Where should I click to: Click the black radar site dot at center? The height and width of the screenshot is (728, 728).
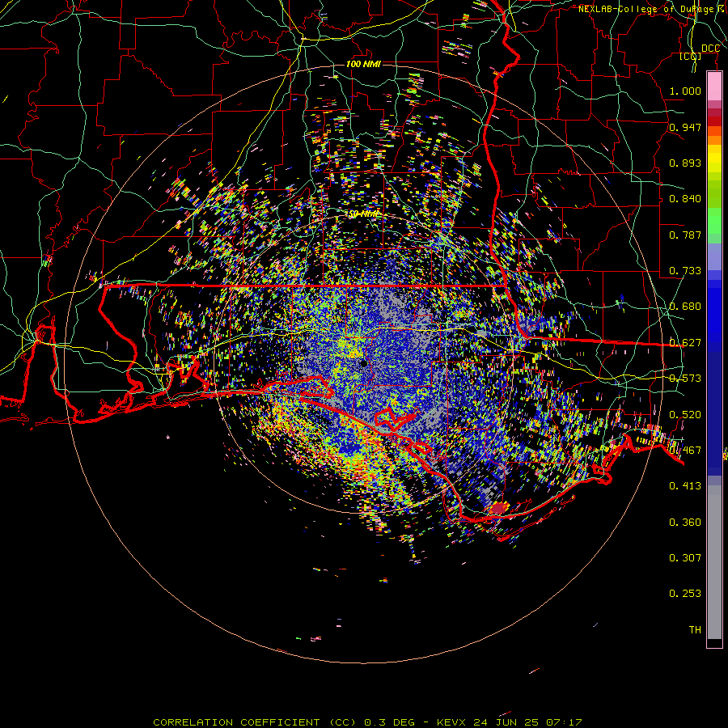[364, 363]
